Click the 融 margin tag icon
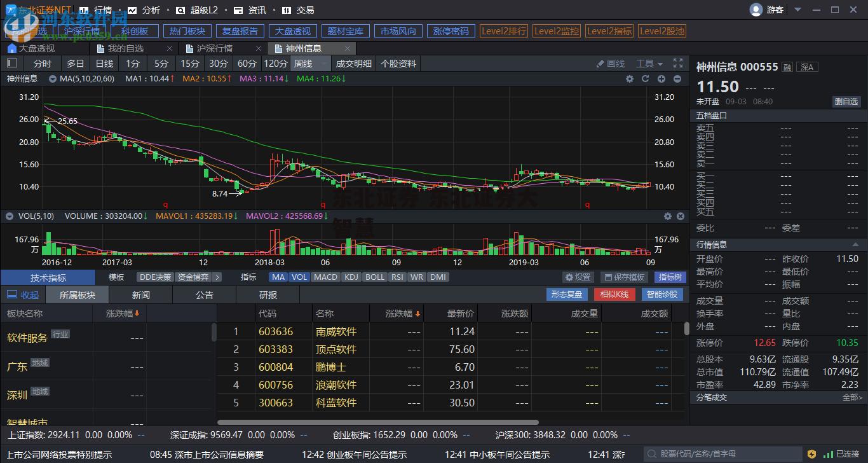Viewport: 868px width, 463px height. pyautogui.click(x=787, y=67)
